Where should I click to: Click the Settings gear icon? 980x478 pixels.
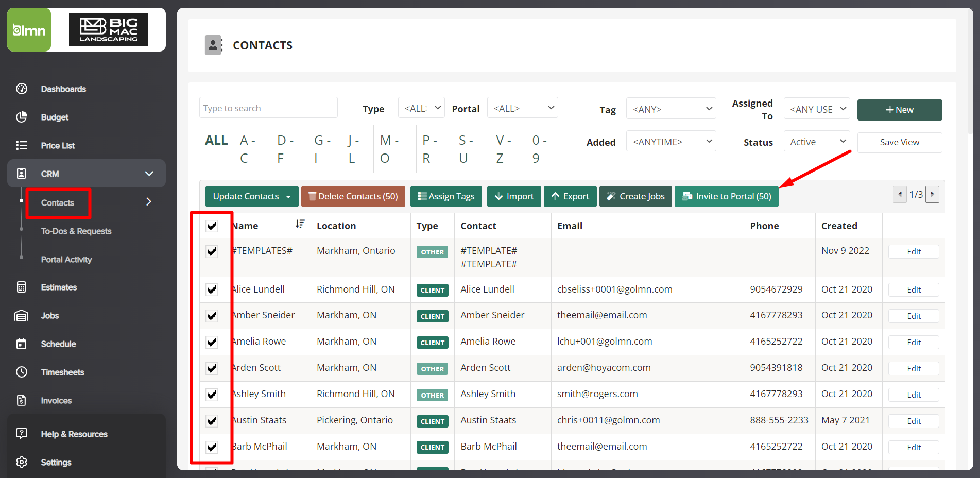(x=22, y=462)
